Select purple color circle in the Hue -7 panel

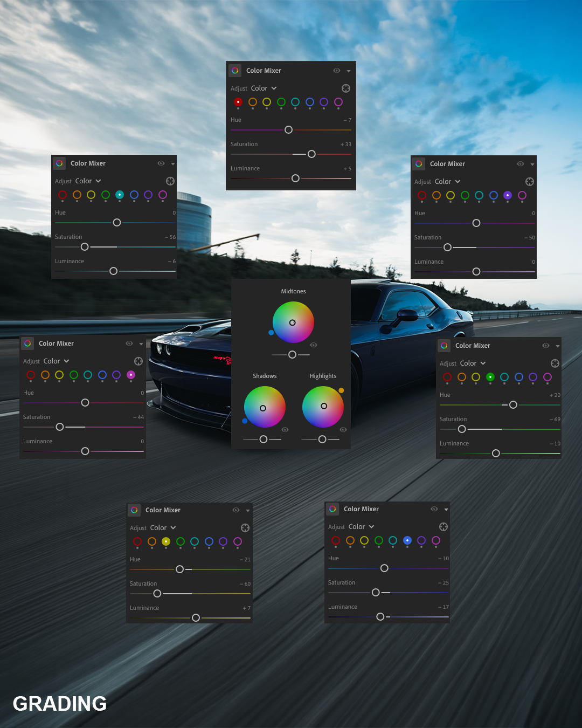324,102
